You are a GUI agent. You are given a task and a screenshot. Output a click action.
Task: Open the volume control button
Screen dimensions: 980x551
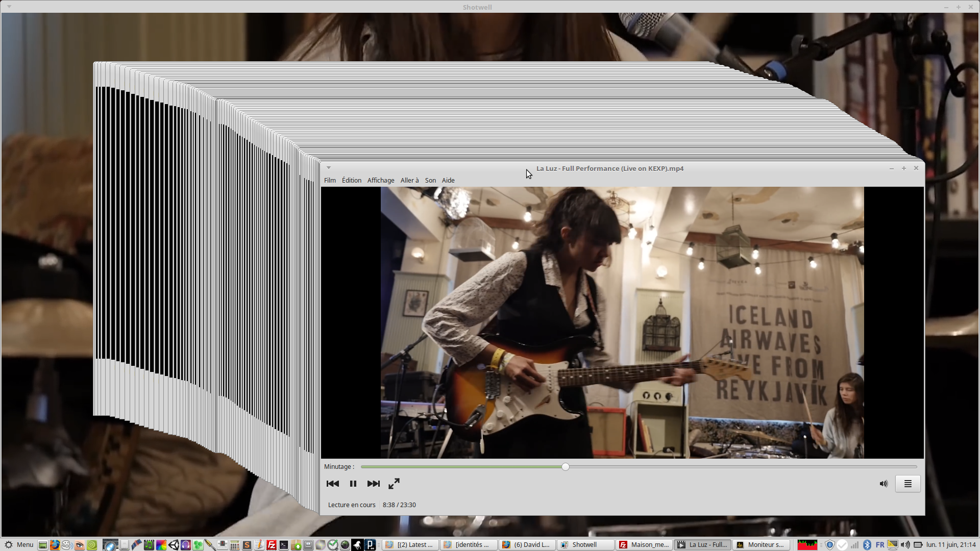(x=884, y=484)
